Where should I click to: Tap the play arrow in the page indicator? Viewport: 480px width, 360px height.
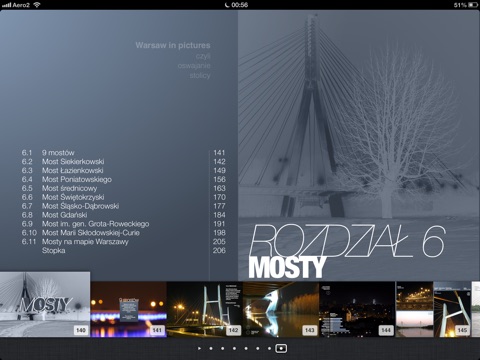(x=199, y=348)
